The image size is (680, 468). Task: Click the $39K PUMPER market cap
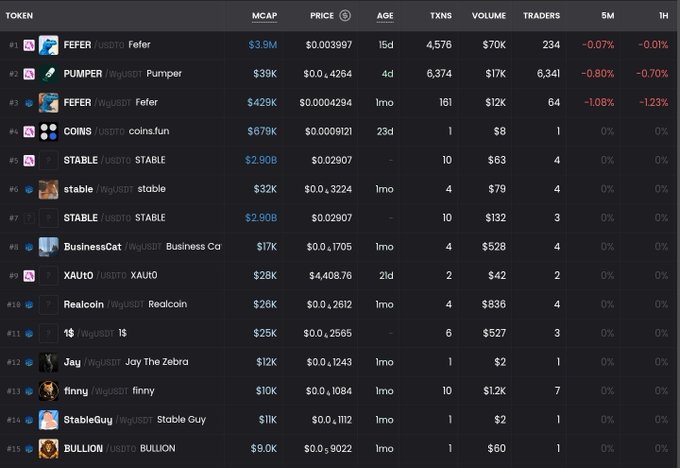(x=265, y=74)
